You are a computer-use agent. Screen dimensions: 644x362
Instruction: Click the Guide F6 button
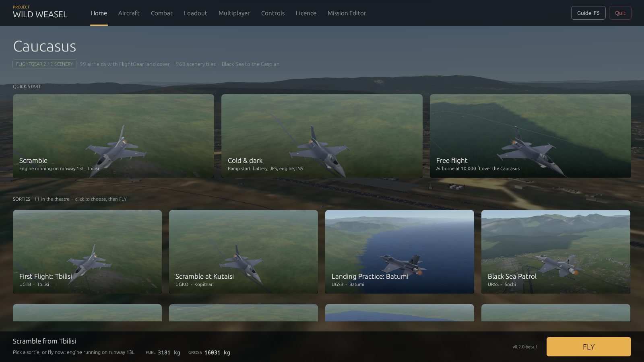click(588, 13)
